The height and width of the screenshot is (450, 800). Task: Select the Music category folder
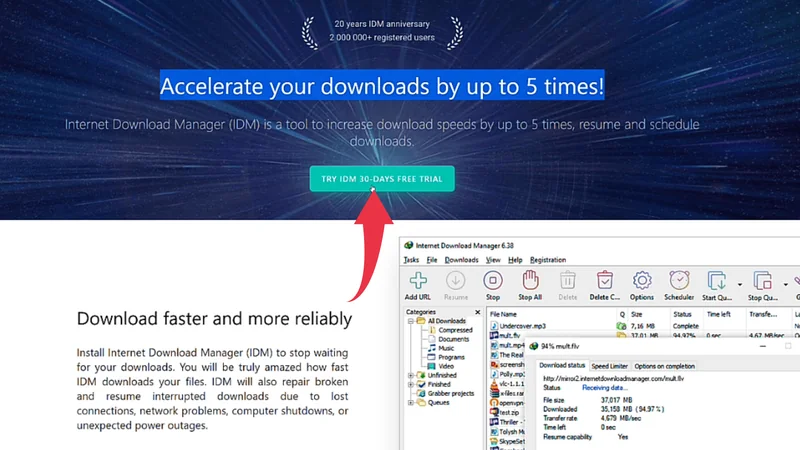click(x=448, y=348)
